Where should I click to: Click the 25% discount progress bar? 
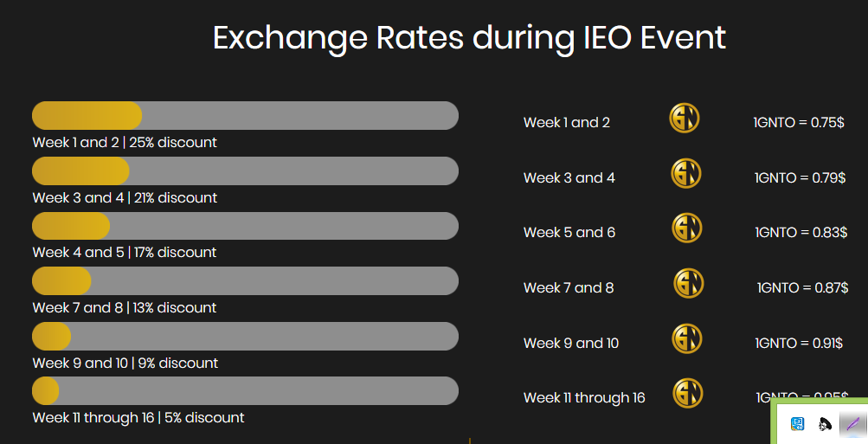pyautogui.click(x=245, y=116)
